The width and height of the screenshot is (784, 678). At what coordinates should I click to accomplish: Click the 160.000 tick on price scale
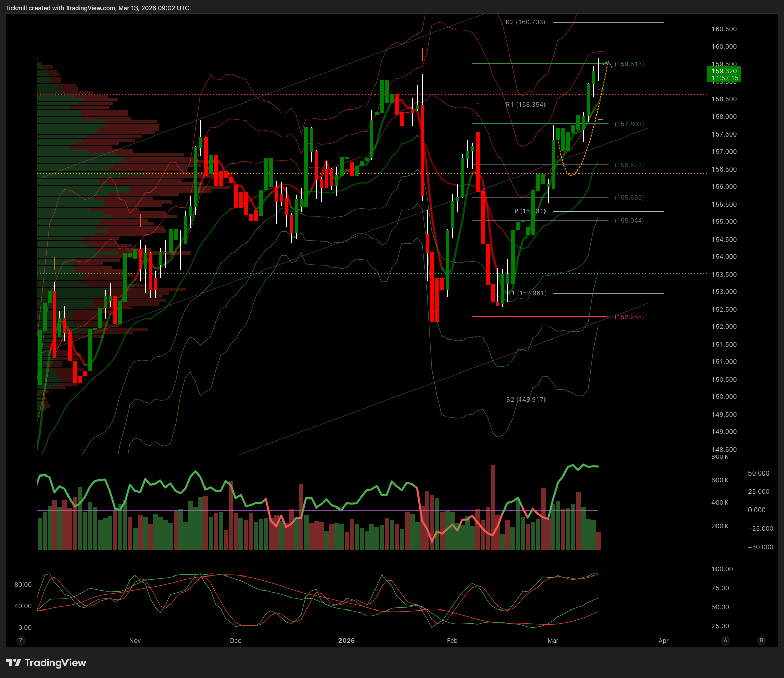(724, 47)
